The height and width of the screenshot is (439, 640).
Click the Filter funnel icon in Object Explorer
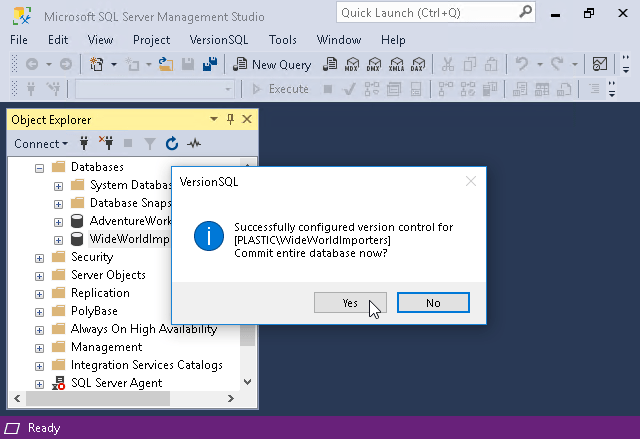pyautogui.click(x=150, y=144)
